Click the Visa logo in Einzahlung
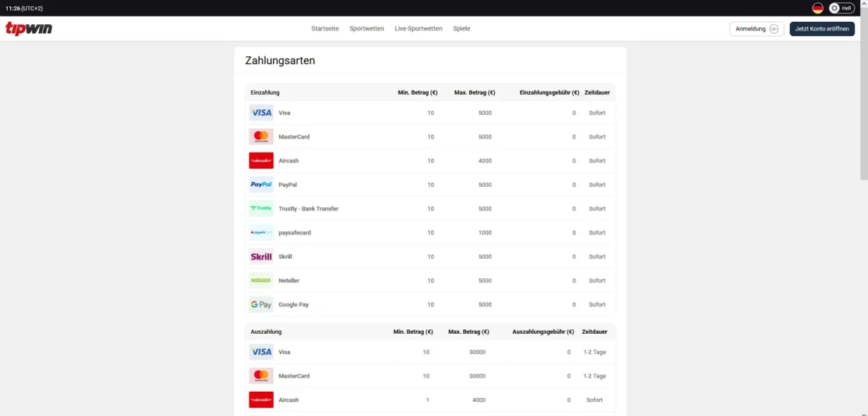This screenshot has width=868, height=416. 261,113
